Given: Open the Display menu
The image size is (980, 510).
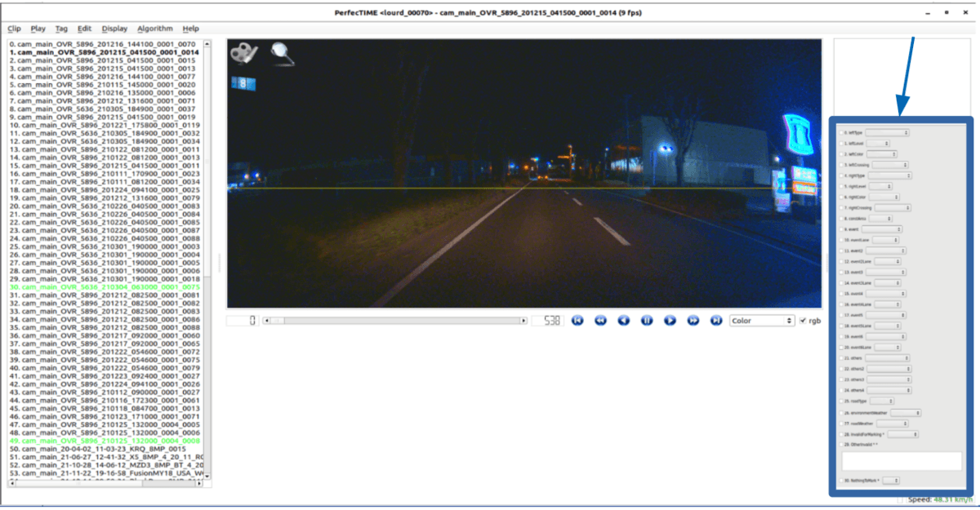Looking at the screenshot, I should [x=115, y=29].
